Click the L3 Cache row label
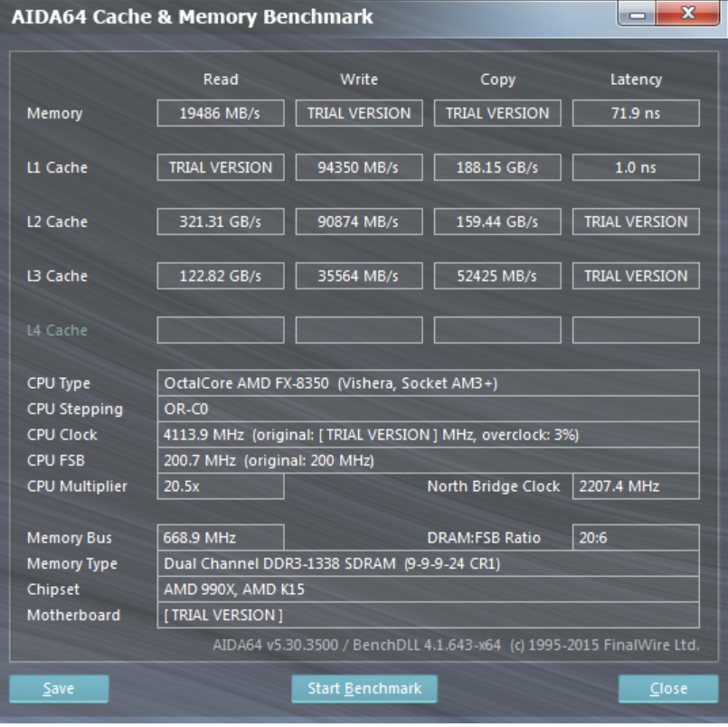 pos(57,276)
